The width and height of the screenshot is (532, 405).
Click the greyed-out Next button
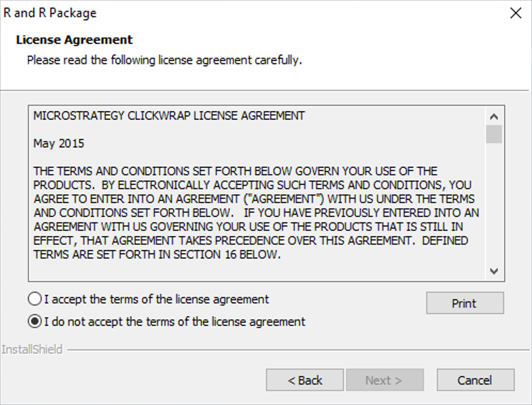pyautogui.click(x=384, y=380)
